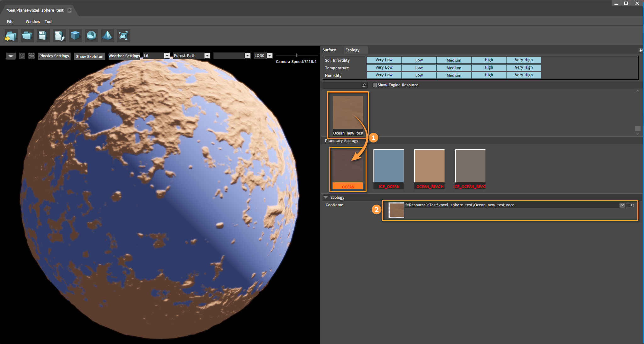This screenshot has width=644, height=344.
Task: Toggle Soil Infertility Medium
Action: [454, 60]
